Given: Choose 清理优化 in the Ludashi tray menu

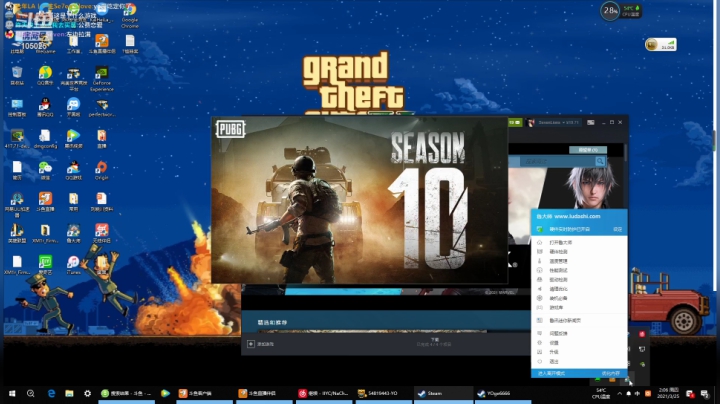Looking at the screenshot, I should coord(579,289).
